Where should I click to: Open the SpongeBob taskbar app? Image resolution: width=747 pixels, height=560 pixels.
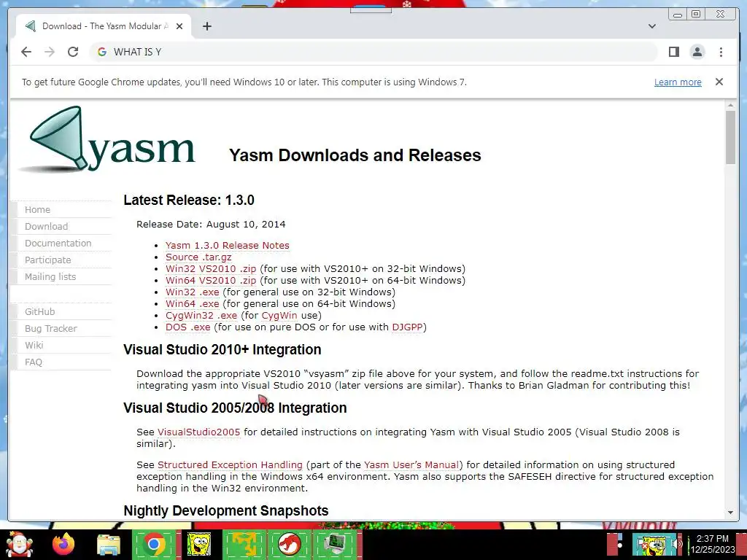[198, 544]
